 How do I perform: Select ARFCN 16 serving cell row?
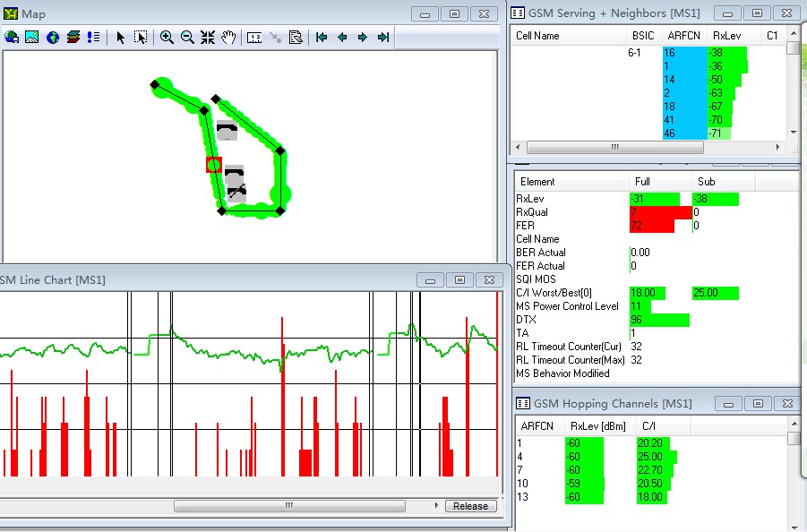click(683, 53)
